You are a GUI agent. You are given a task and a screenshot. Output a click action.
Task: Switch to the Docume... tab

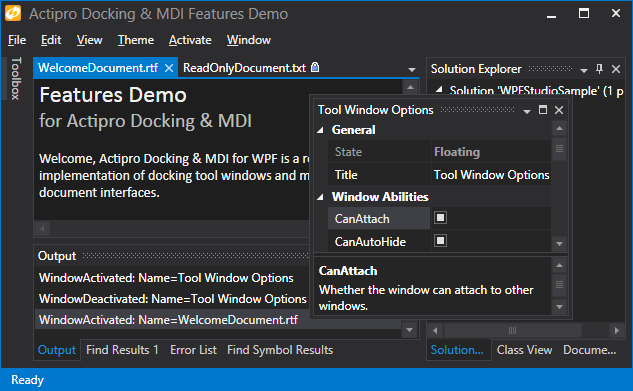pyautogui.click(x=589, y=350)
